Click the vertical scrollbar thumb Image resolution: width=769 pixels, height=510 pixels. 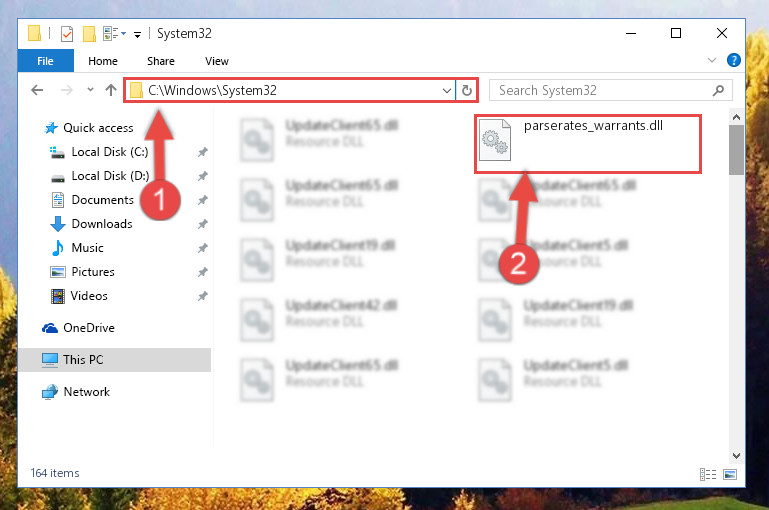point(736,150)
